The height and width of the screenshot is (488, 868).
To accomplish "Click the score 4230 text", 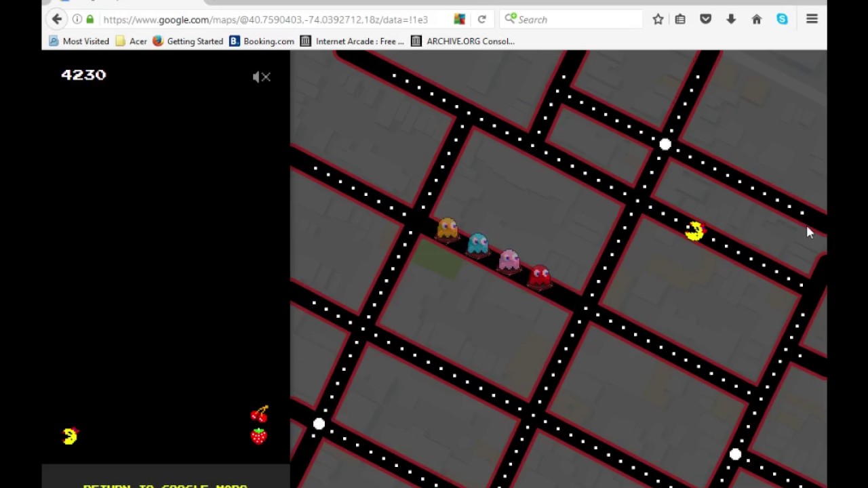I will click(83, 75).
